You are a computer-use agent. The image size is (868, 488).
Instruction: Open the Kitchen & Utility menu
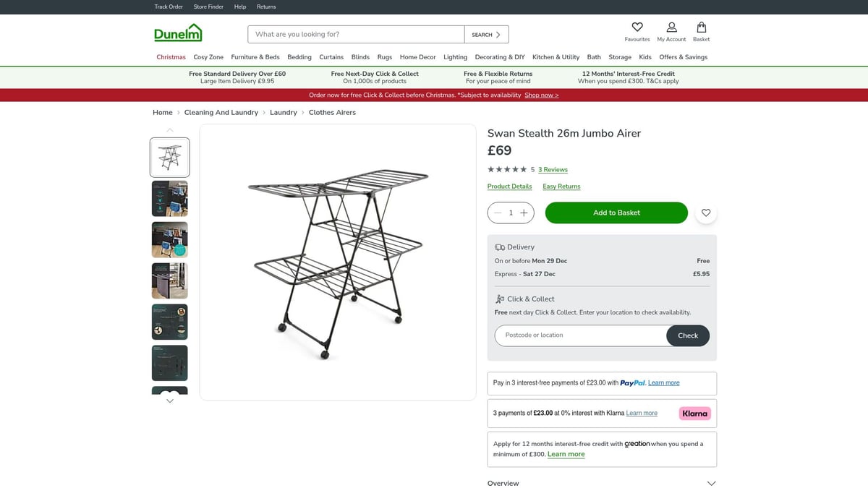click(556, 56)
